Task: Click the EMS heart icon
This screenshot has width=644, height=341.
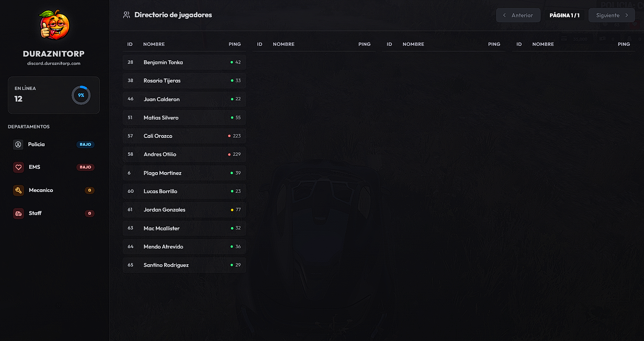Action: click(18, 167)
